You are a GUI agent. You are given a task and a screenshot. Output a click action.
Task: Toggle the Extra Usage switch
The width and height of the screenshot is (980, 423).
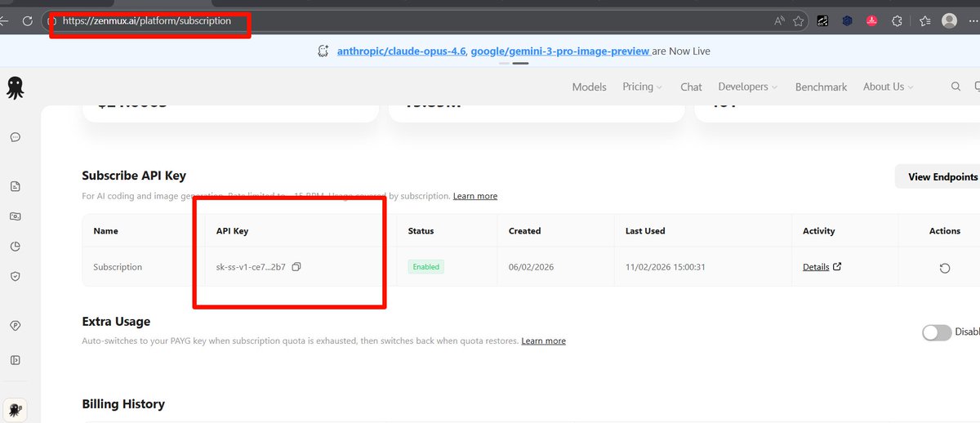click(937, 332)
